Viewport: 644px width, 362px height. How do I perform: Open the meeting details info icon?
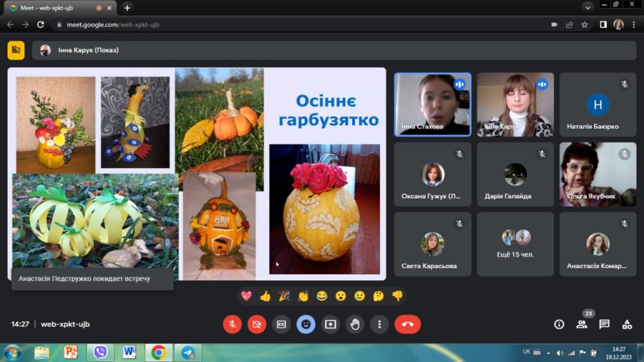coord(558,324)
